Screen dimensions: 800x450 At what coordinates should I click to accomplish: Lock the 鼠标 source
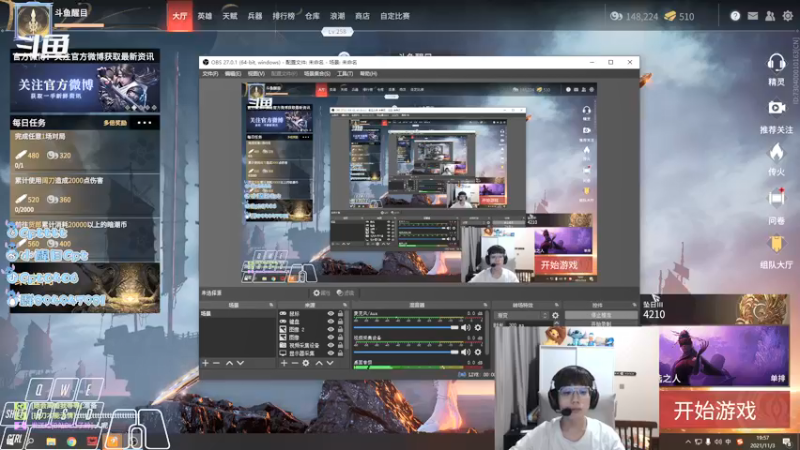[x=340, y=314]
